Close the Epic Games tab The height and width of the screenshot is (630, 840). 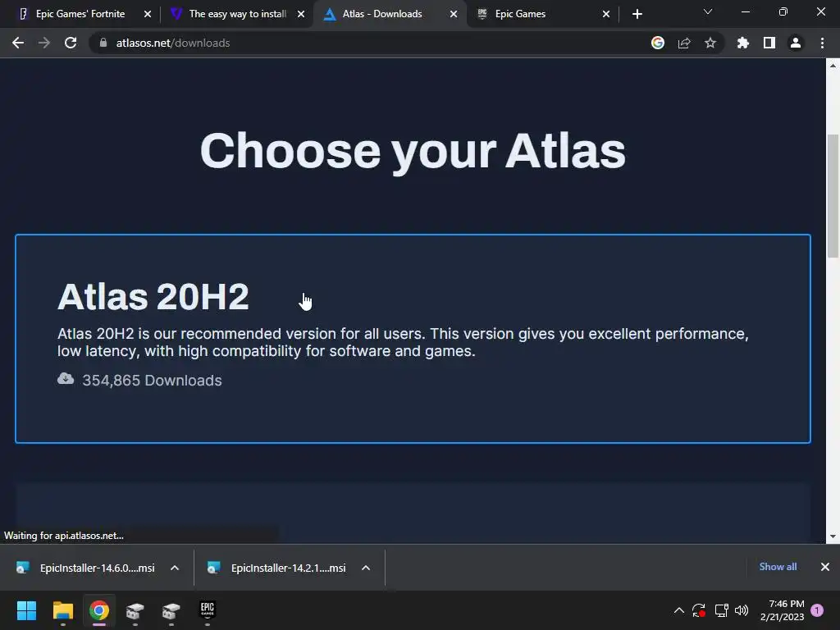point(606,14)
